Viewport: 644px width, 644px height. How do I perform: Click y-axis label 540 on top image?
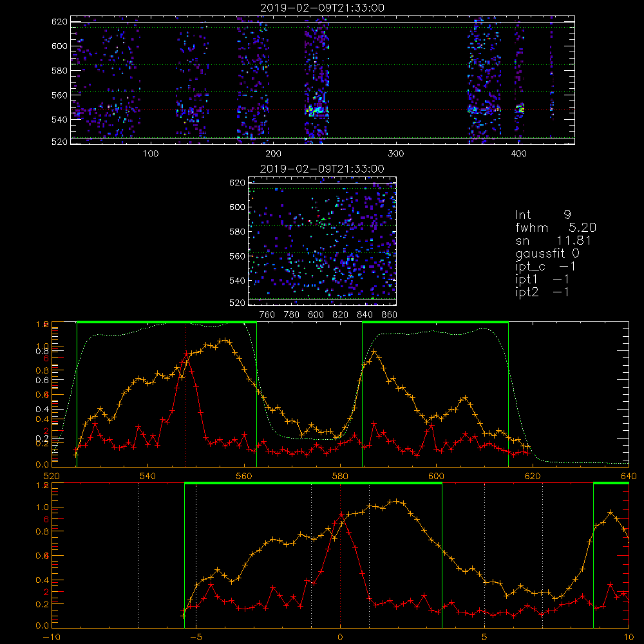click(x=59, y=120)
